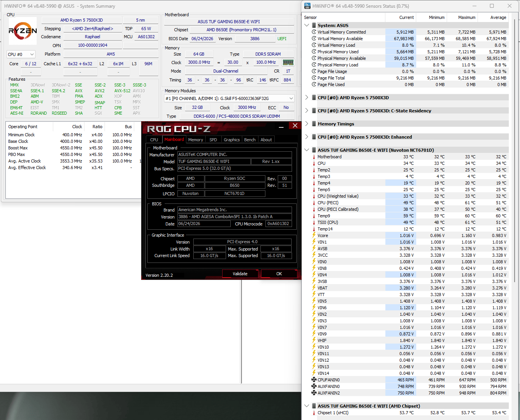This screenshot has height=420, width=520.
Task: Click the thermometer icon beside Chipset 1 (xHCI)
Action: point(314,413)
